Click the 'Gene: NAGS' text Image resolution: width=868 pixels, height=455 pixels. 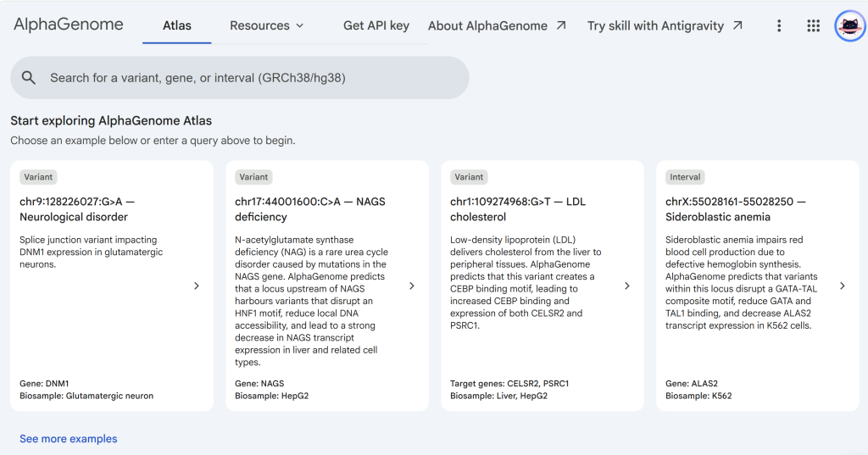coord(259,383)
